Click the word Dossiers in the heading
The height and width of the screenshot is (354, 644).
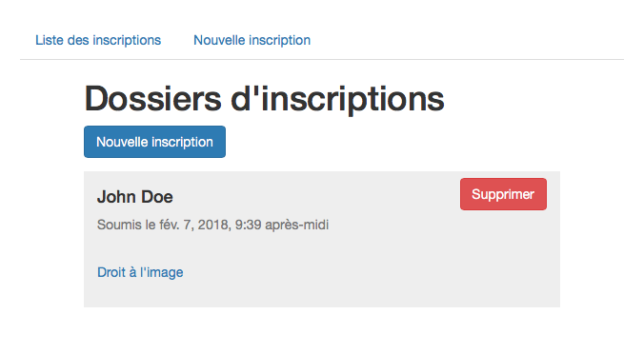pos(152,98)
